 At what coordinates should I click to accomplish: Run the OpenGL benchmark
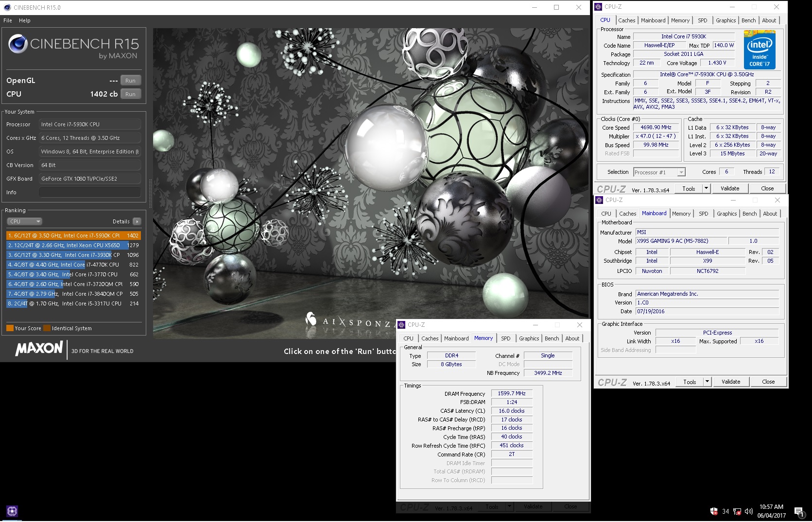tap(131, 81)
